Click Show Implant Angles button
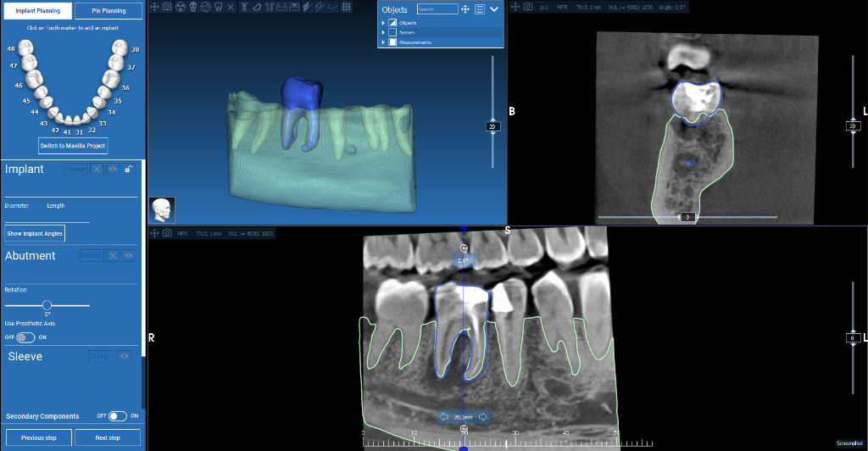Viewport: 868px width, 451px height. (35, 233)
